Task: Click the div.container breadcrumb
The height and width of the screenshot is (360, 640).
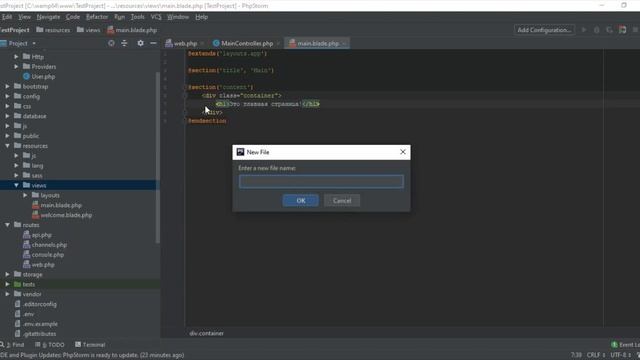Action: click(207, 333)
